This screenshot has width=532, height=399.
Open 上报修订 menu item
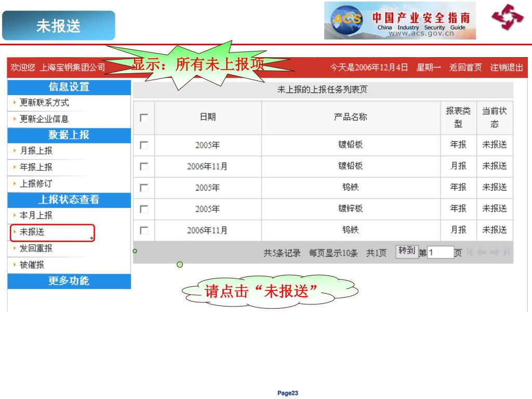coord(36,183)
